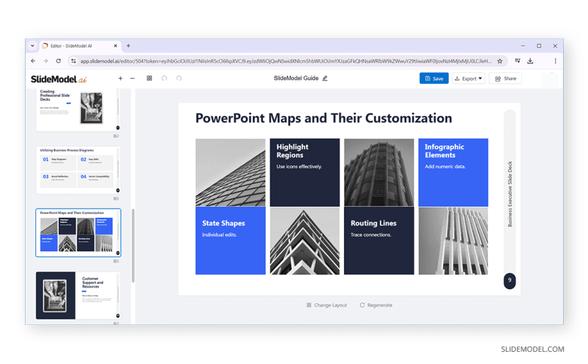Select the slanted glass facade image on the slide
The width and height of the screenshot is (588, 364).
pos(230,172)
